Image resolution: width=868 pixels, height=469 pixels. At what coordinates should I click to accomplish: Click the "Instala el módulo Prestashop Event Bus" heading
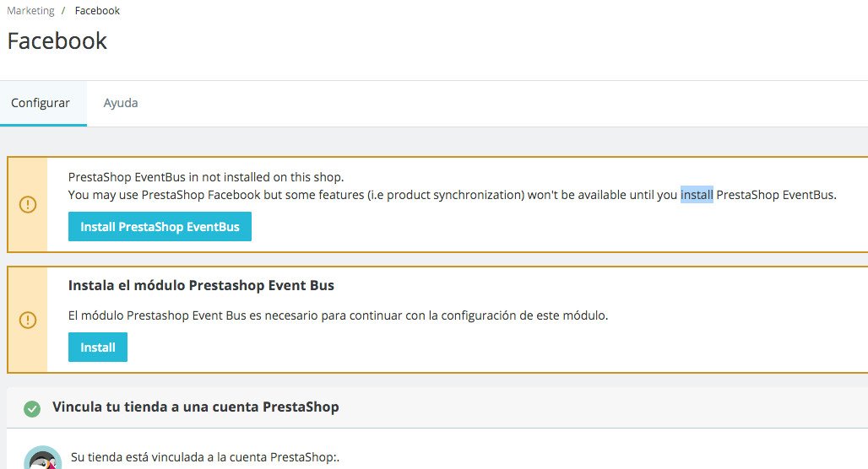[x=201, y=286]
